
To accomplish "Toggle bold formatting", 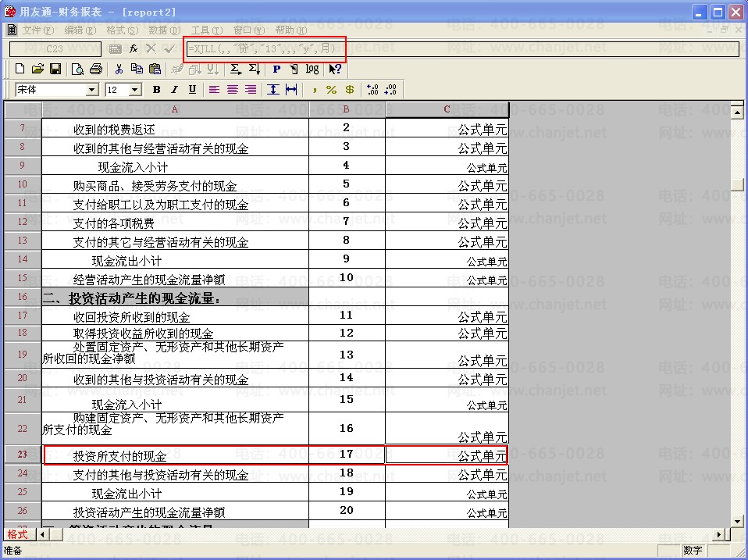I will (x=156, y=90).
